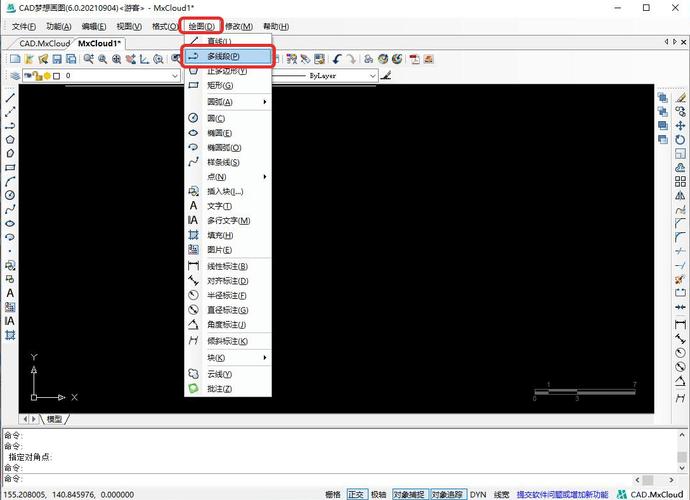Click the 线性标注(B) linear dimension icon
Image resolution: width=690 pixels, height=500 pixels.
(x=193, y=266)
